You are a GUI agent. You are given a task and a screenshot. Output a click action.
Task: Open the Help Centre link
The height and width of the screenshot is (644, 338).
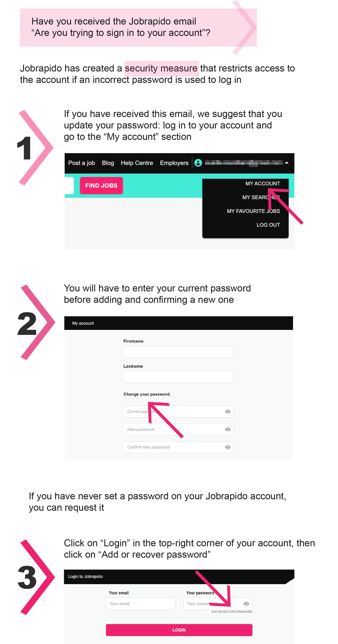137,163
